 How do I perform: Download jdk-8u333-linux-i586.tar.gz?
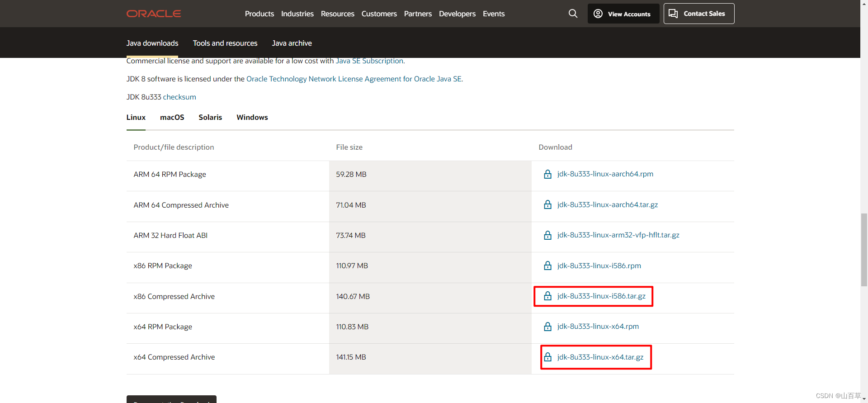tap(601, 296)
